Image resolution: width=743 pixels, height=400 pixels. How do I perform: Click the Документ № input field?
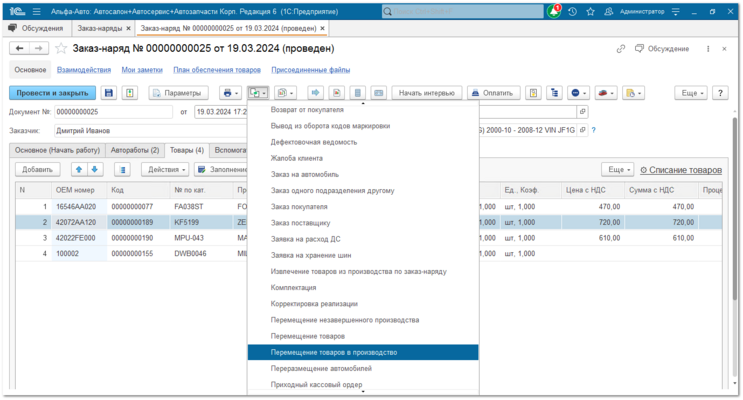coord(114,112)
